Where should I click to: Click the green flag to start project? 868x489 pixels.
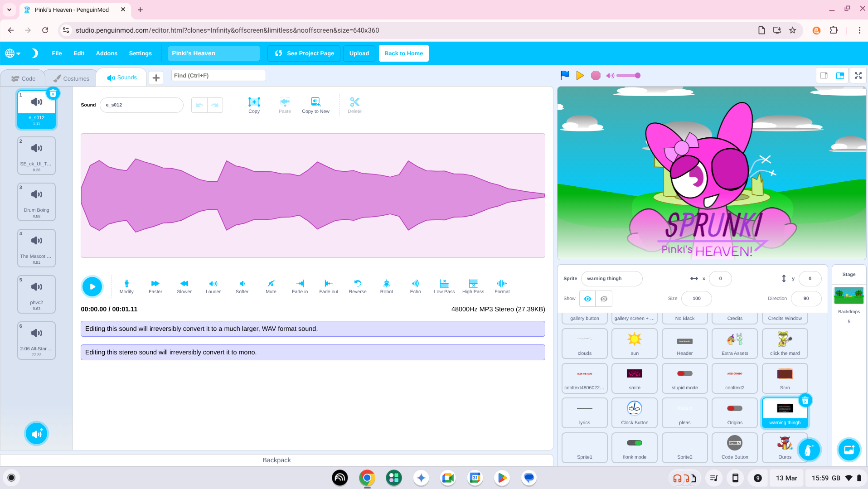pos(565,75)
